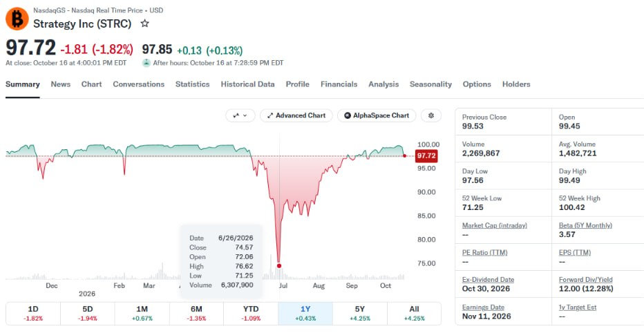644x333 pixels.
Task: Click the Strategy Inc (STRC) title
Action: click(82, 23)
